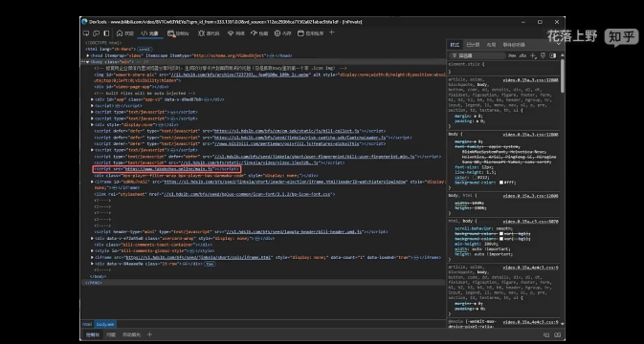The width and height of the screenshot is (644, 344).
Task: Expand the usercard-wrap div node
Action: (x=92, y=238)
